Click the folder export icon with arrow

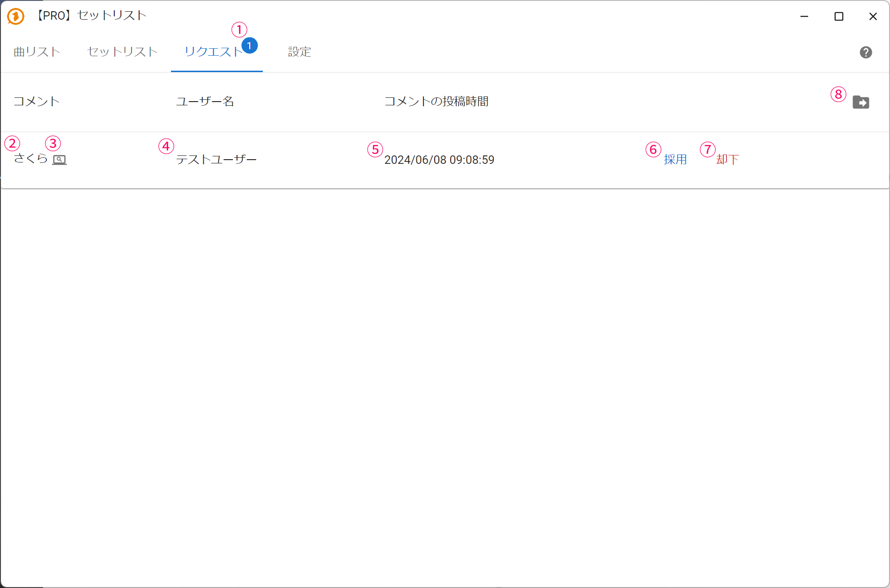tap(860, 102)
